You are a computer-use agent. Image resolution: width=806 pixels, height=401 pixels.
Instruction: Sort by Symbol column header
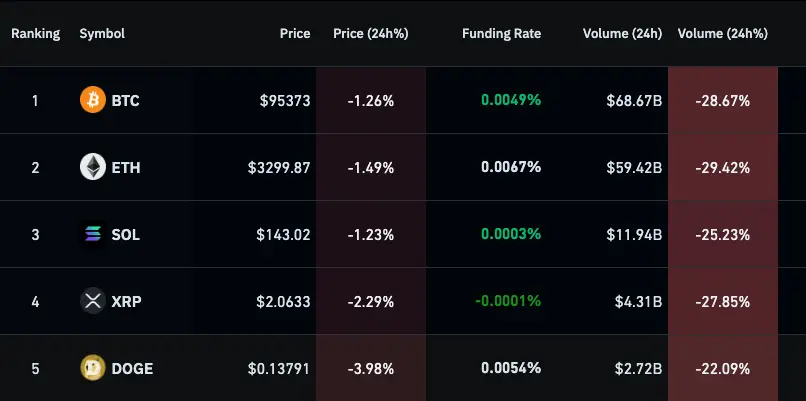click(102, 33)
